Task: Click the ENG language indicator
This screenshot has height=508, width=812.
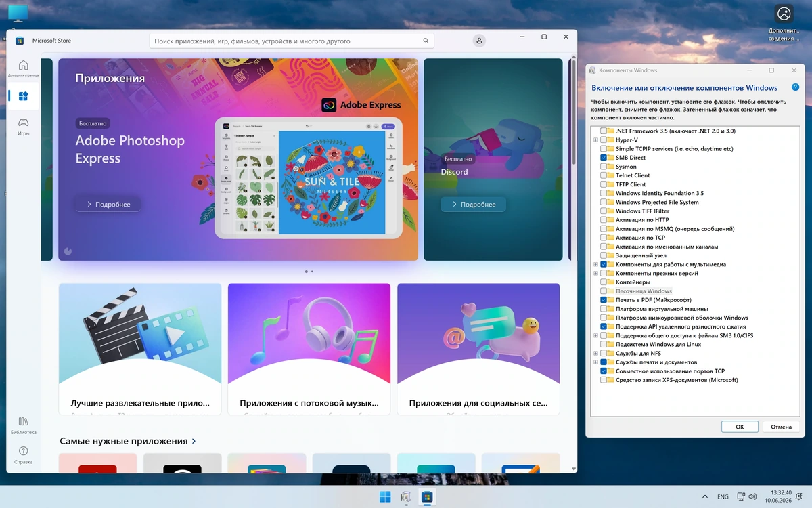Action: coord(723,496)
